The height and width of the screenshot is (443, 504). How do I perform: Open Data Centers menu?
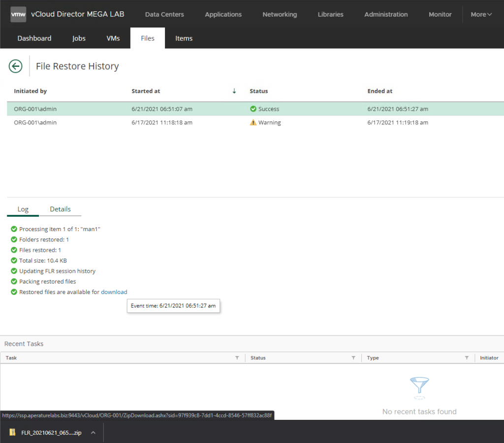[x=164, y=14]
